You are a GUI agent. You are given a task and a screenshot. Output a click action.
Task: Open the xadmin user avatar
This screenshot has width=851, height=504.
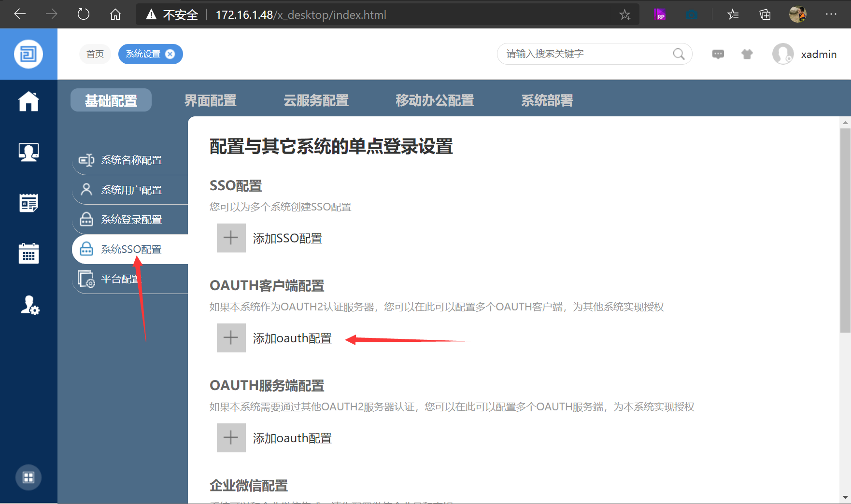(x=782, y=54)
